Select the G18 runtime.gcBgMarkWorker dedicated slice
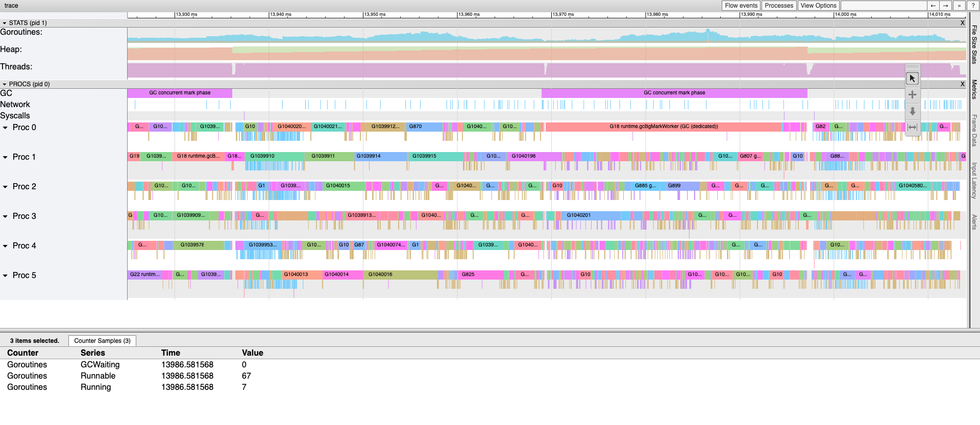980x425 pixels. coord(664,127)
